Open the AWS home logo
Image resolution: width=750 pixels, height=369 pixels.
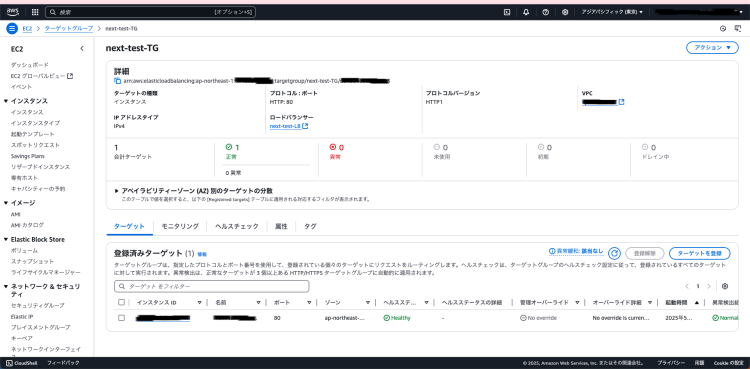coord(13,12)
